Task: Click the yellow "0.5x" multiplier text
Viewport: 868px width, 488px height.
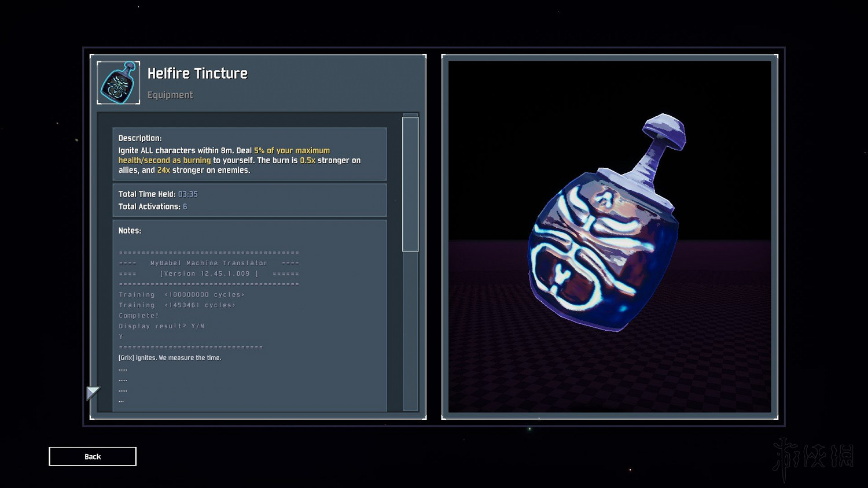Action: pos(307,160)
